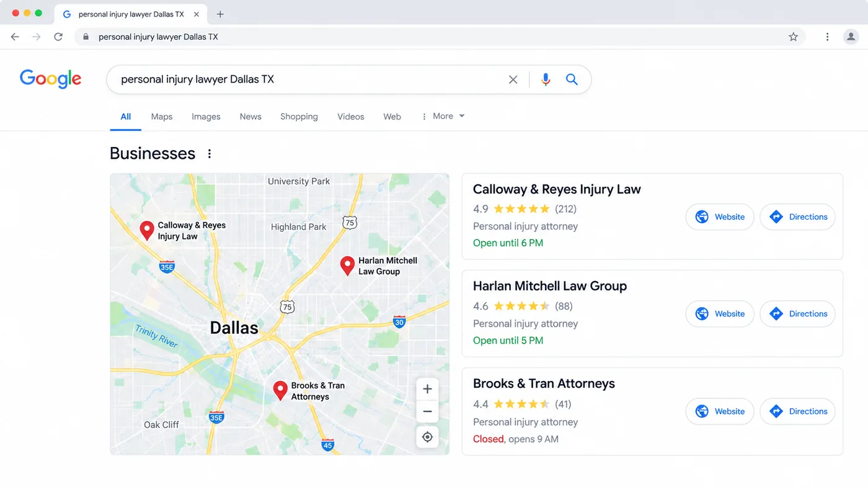Click the Trinity River map label
868x489 pixels.
157,336
